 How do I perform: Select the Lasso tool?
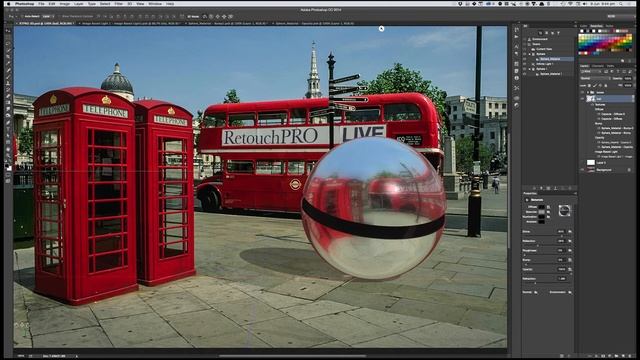point(8,43)
